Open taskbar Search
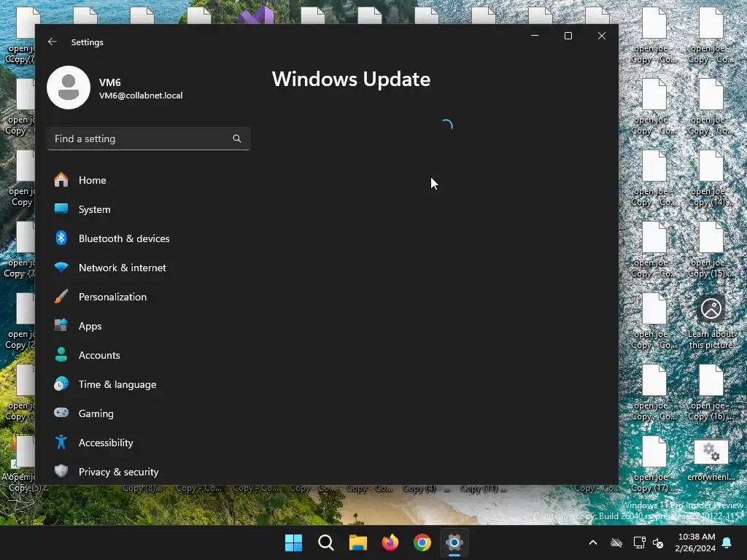 click(x=326, y=542)
